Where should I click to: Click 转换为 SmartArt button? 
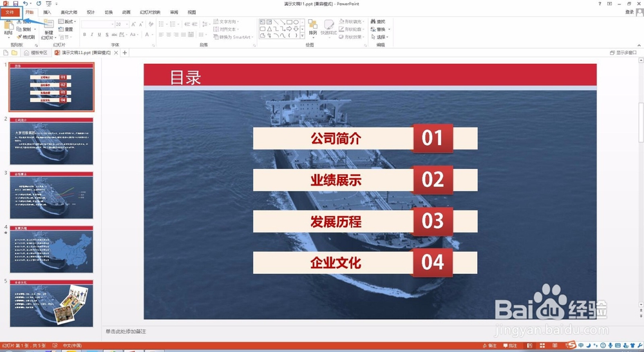coord(233,37)
